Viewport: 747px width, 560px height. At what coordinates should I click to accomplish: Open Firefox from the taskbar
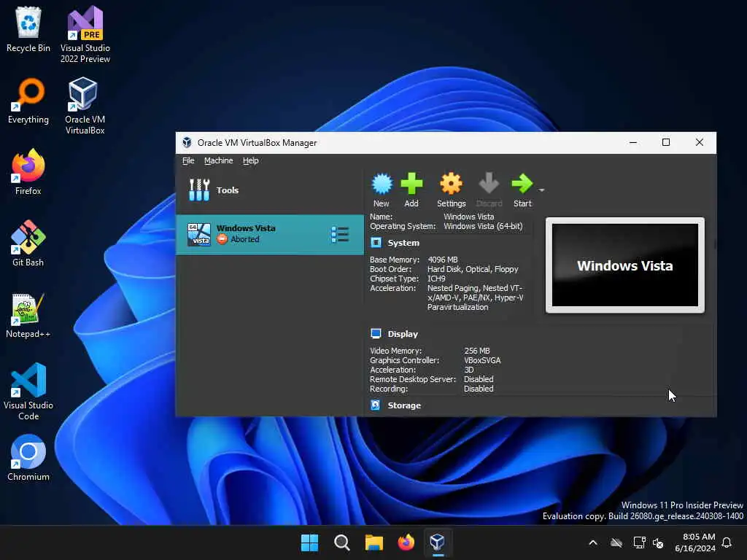tap(406, 542)
